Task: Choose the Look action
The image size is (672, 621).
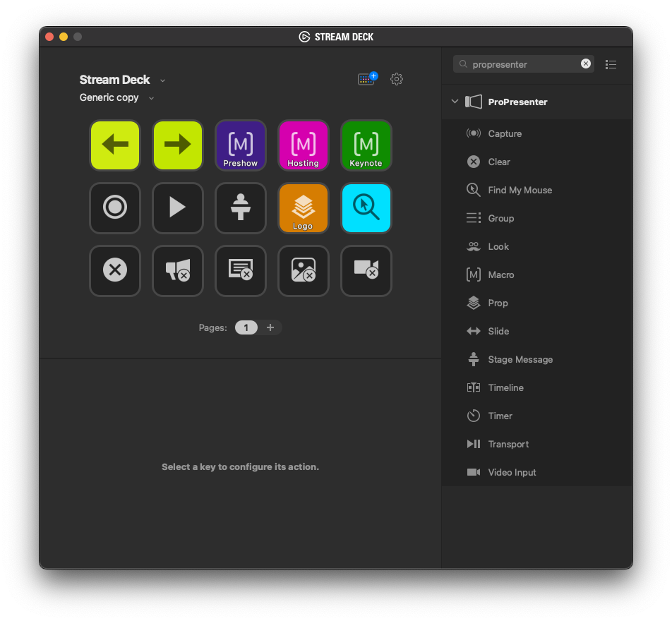Action: click(537, 246)
